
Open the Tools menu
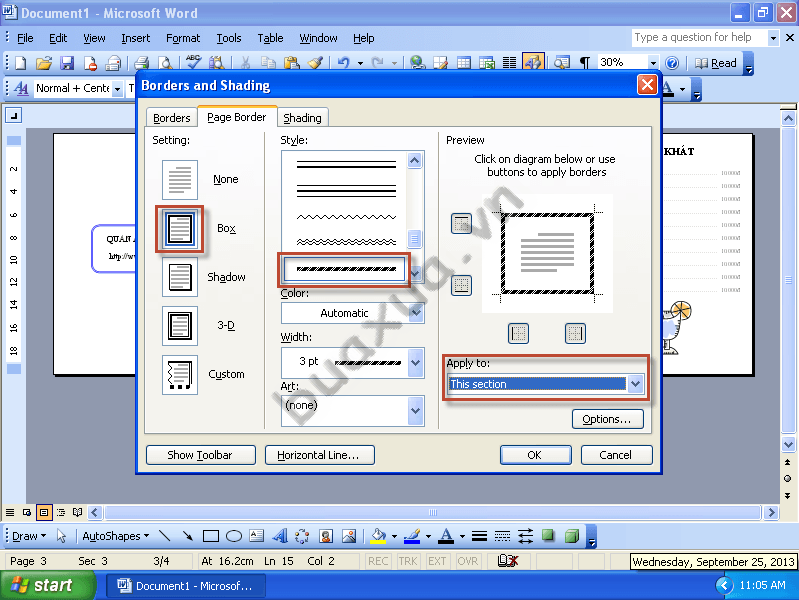pos(229,38)
